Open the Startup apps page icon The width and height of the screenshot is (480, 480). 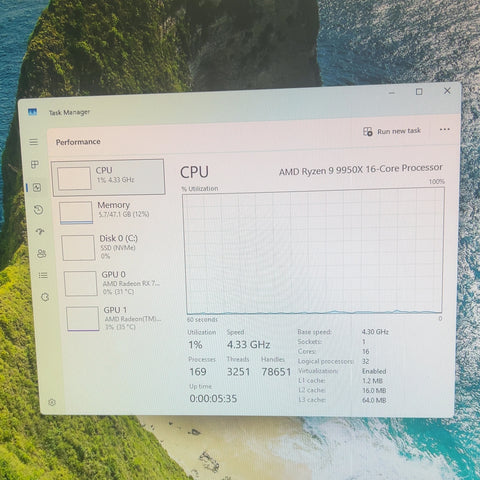(40, 231)
